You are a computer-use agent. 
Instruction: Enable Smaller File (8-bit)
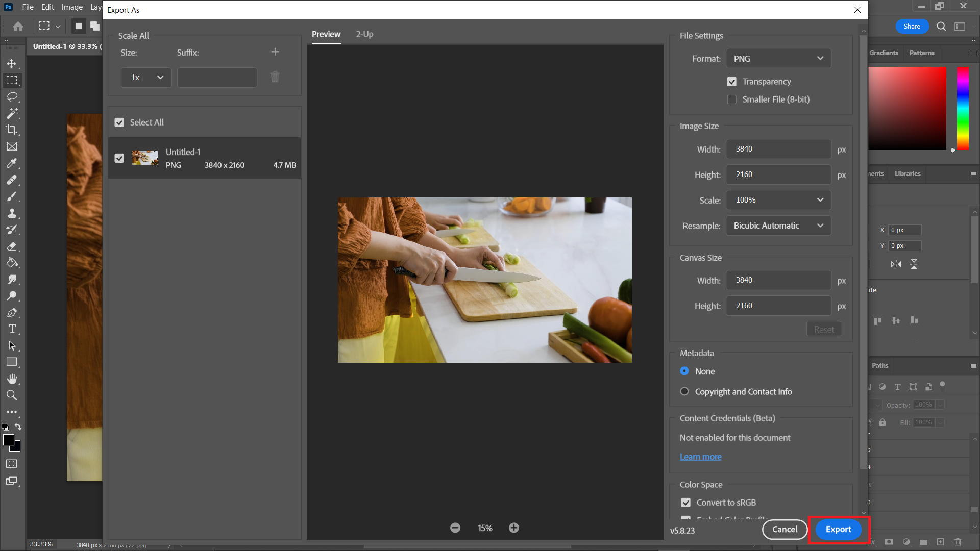[732, 99]
